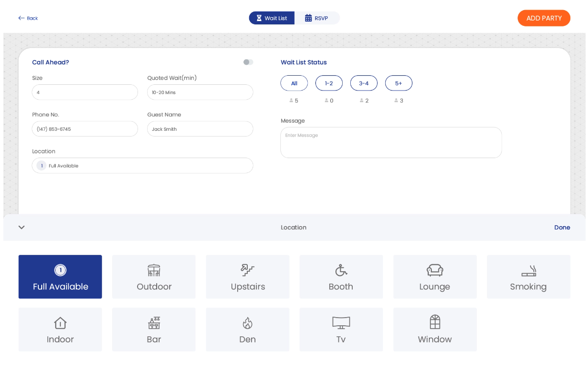The image size is (588, 389).
Task: Toggle the Call Ahead switch
Action: [x=248, y=62]
